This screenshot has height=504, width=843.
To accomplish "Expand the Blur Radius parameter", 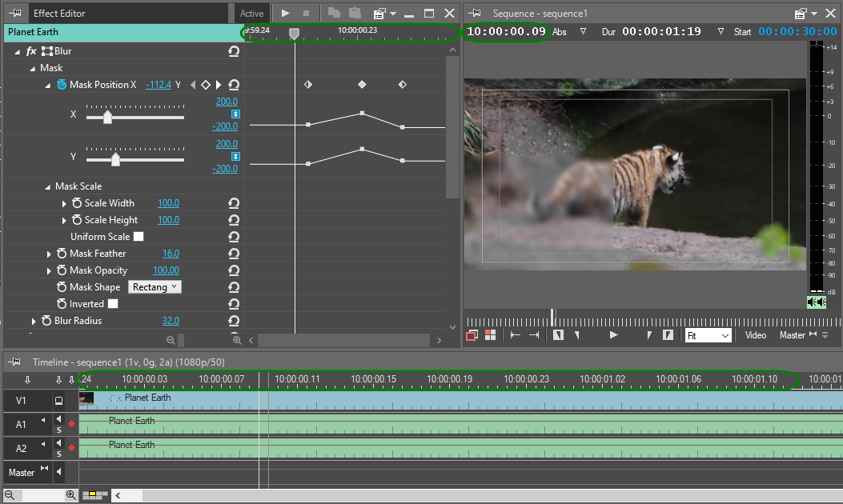I will (x=34, y=321).
